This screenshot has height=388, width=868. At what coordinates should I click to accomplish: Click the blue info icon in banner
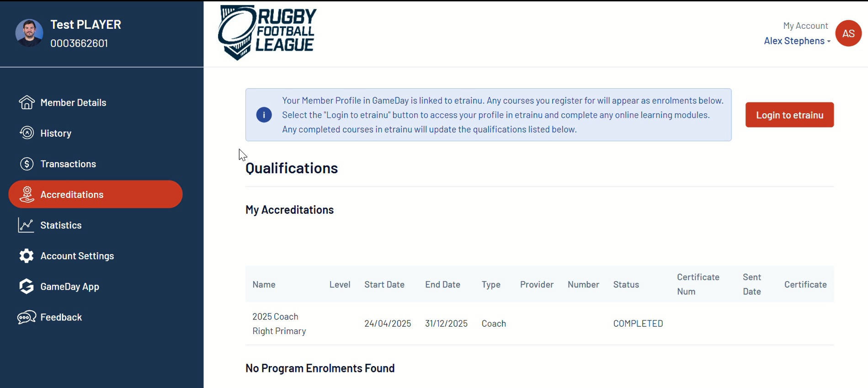pos(264,115)
